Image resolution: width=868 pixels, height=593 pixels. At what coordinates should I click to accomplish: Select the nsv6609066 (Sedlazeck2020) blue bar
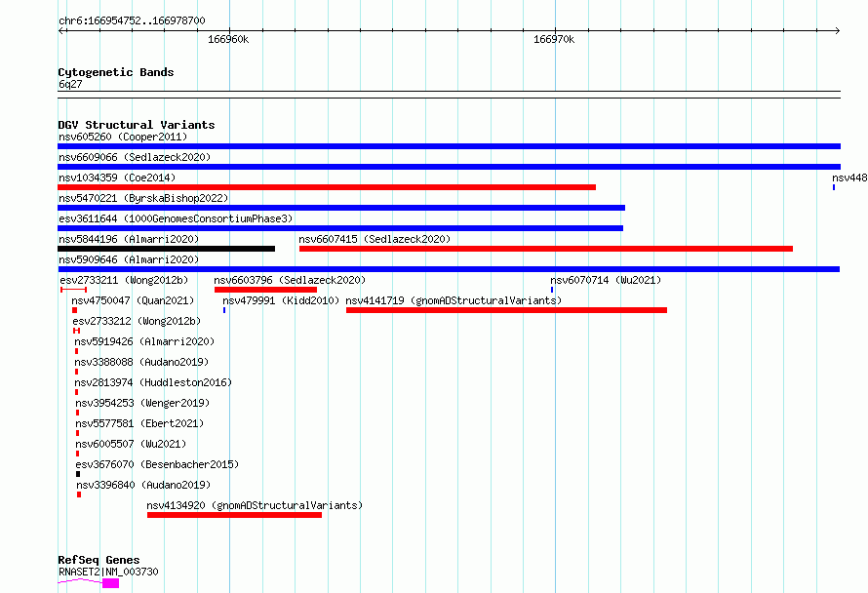(x=449, y=167)
